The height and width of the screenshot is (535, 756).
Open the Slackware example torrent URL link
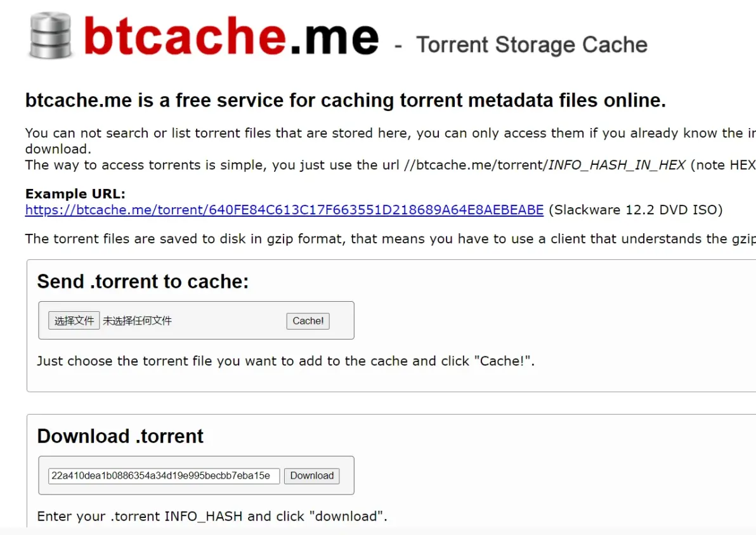coord(284,210)
